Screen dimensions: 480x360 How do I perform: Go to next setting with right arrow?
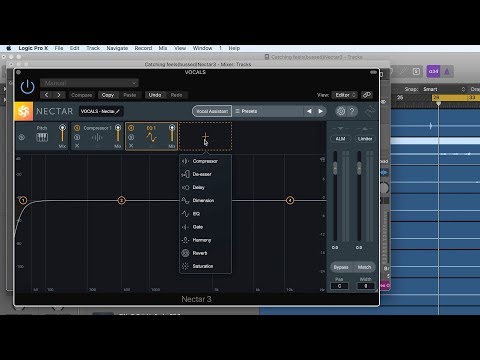click(59, 95)
